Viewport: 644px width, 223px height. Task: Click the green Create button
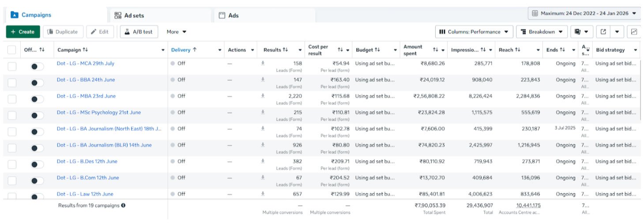click(23, 32)
